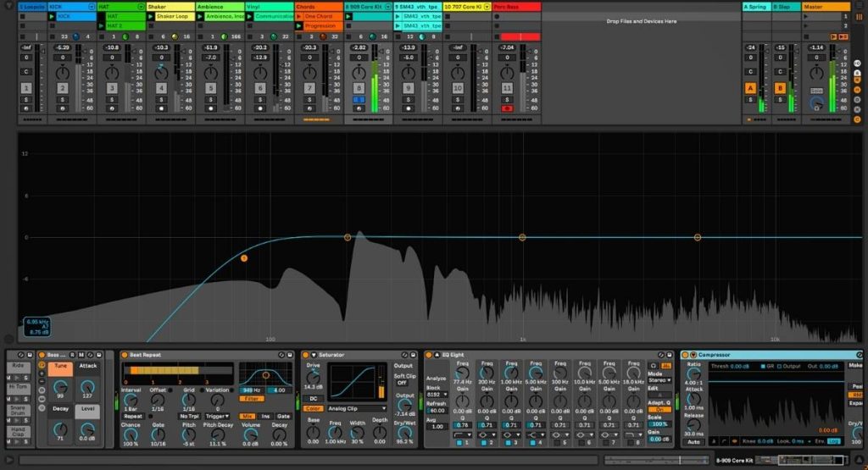Select the Master track header
This screenshot has height=470, width=868.
tap(826, 7)
